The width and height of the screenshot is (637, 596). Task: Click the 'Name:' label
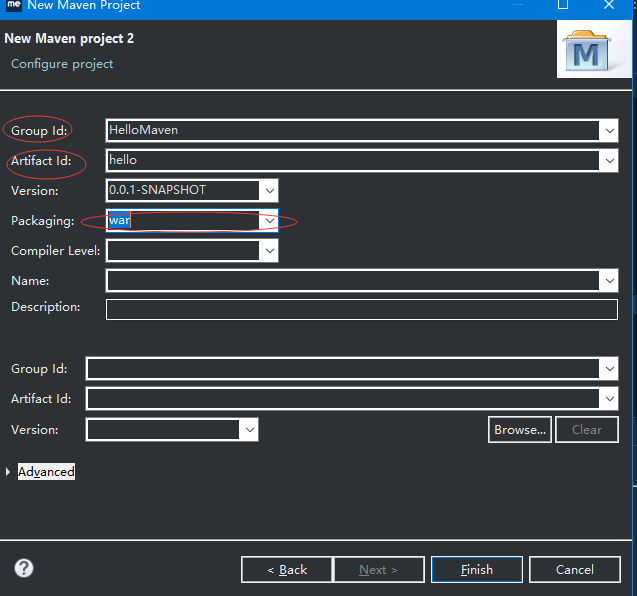(x=30, y=281)
